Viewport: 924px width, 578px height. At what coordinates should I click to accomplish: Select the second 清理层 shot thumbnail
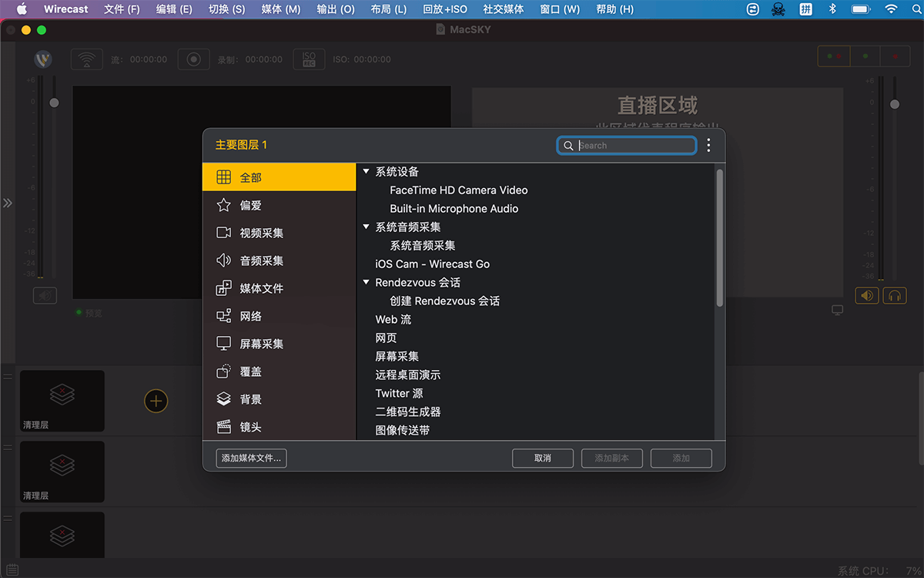pos(62,472)
